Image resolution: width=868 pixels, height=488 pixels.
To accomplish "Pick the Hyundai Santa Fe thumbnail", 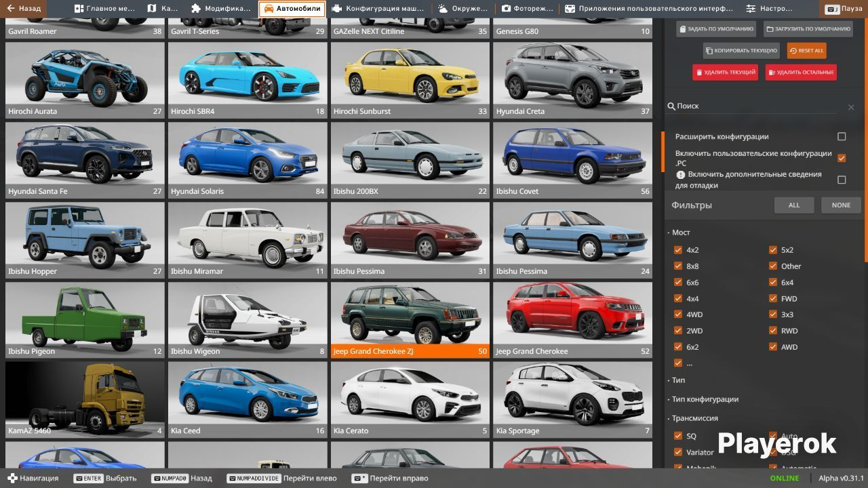I will (x=85, y=160).
